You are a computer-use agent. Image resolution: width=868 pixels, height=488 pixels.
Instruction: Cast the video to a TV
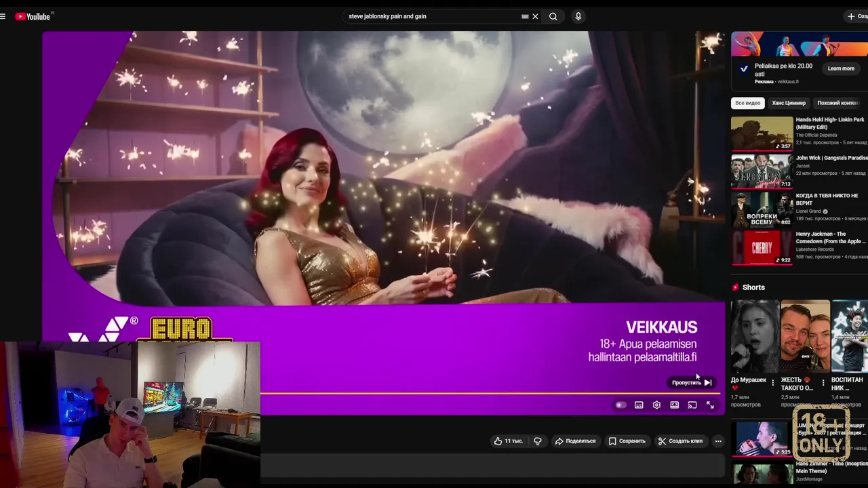point(692,405)
